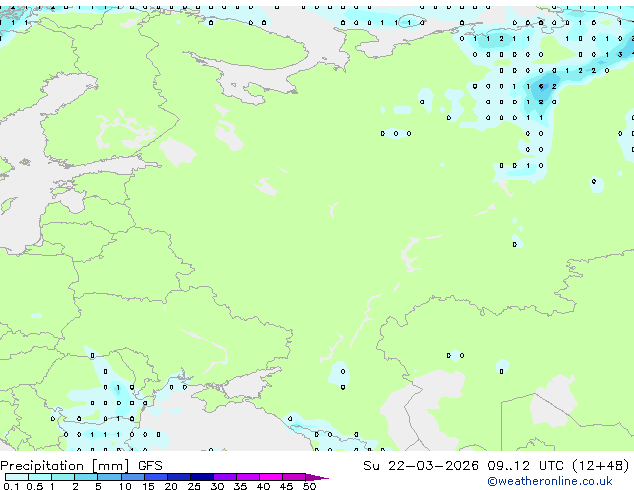The height and width of the screenshot is (490, 634).
Task: Pick the bright magenta 40–45 legend swatch
Action: click(271, 477)
